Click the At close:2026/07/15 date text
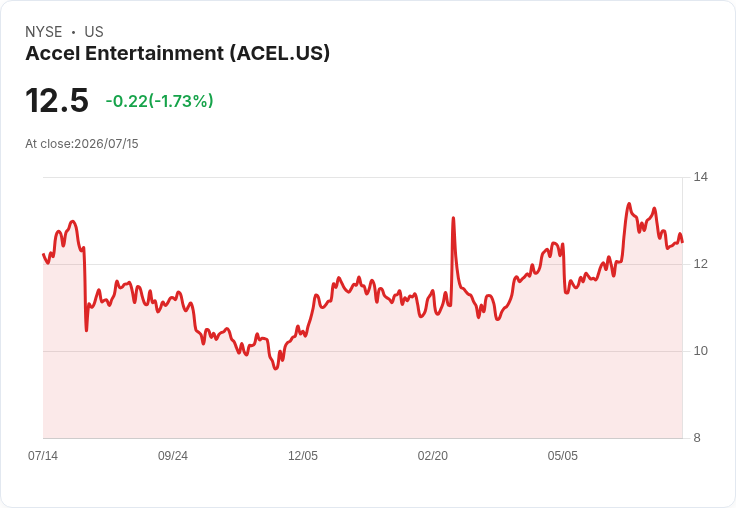The height and width of the screenshot is (508, 736). point(82,144)
